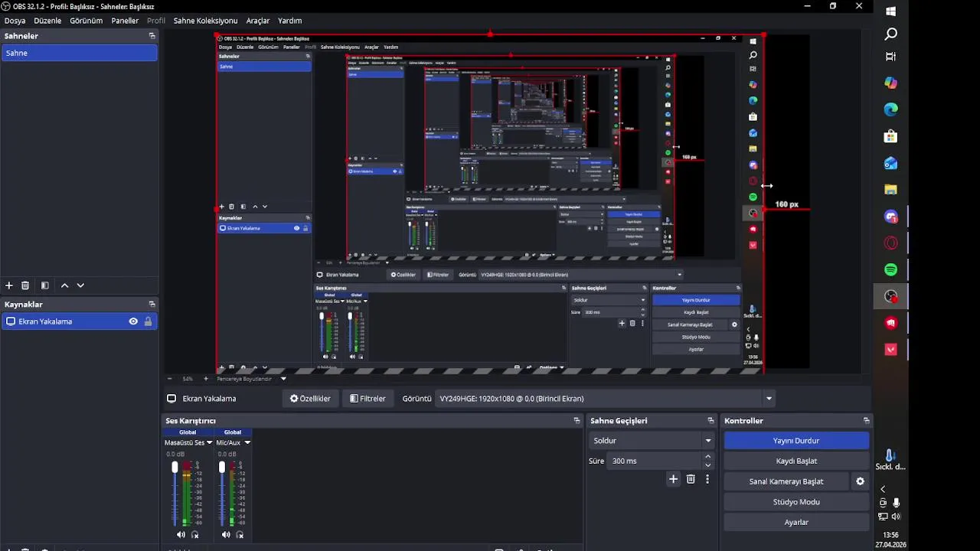Mute Mic/Aux speaker icon
Image resolution: width=980 pixels, height=551 pixels.
point(226,535)
